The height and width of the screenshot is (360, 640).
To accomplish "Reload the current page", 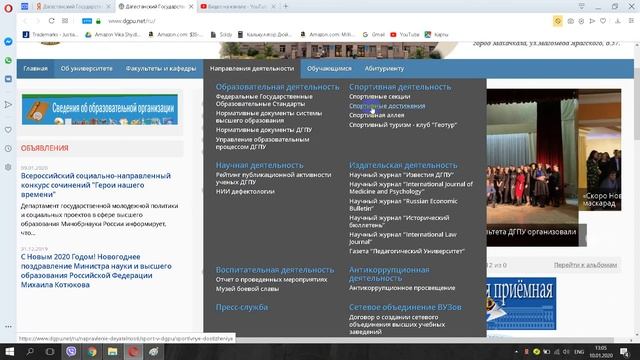I will pyautogui.click(x=51, y=21).
